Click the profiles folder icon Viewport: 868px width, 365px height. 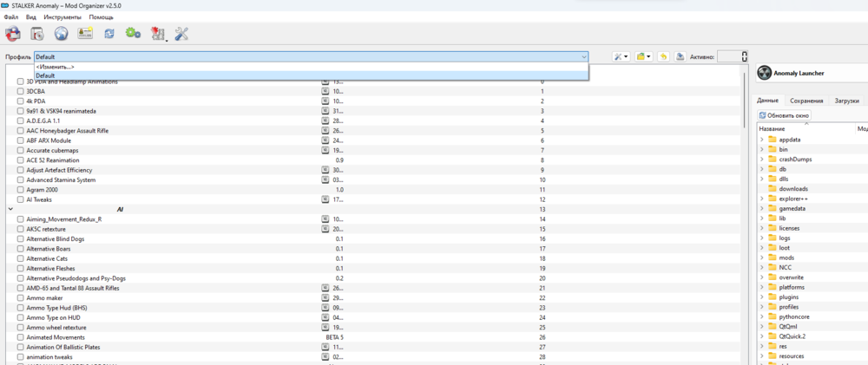point(773,307)
